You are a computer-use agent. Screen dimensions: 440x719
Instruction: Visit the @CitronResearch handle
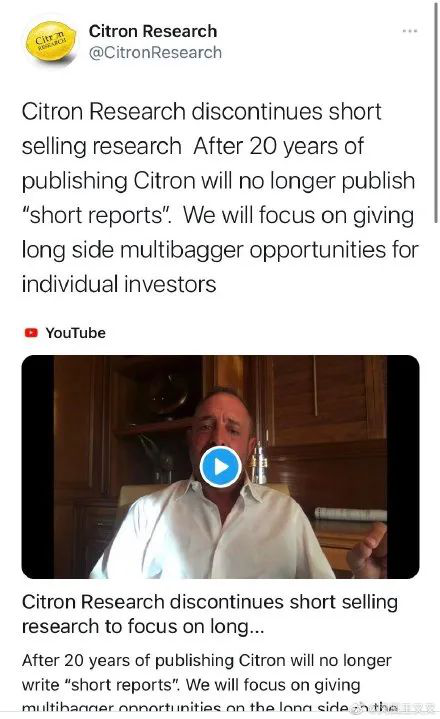coord(155,52)
